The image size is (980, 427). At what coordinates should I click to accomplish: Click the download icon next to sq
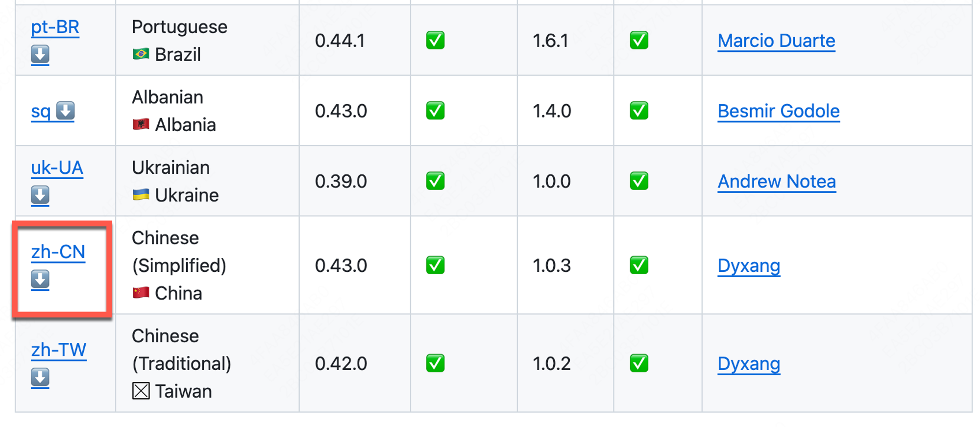[x=65, y=111]
